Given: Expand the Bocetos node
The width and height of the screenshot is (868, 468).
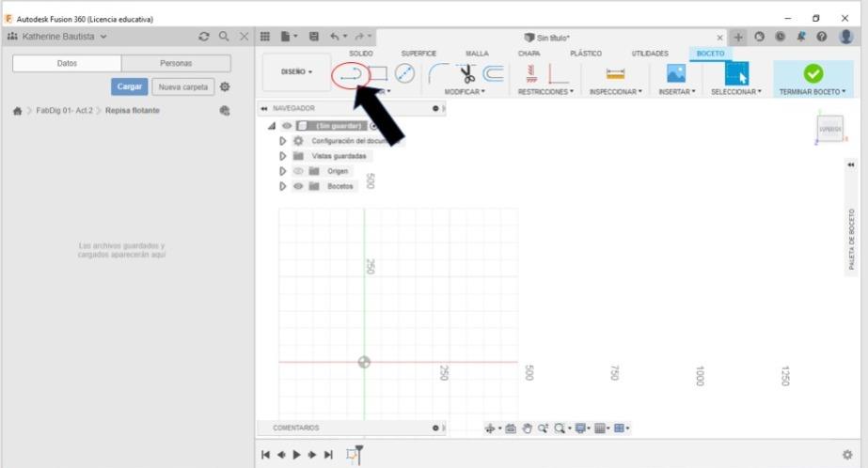Looking at the screenshot, I should [x=282, y=186].
